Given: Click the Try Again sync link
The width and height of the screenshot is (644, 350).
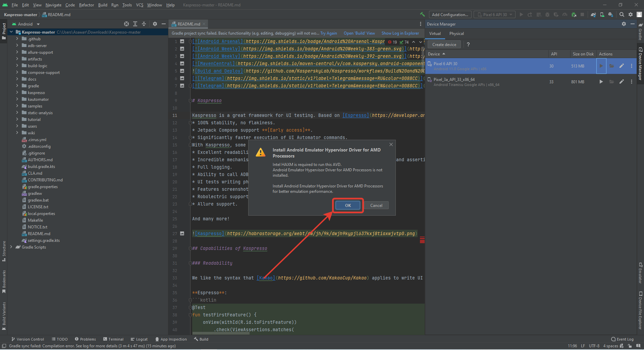Looking at the screenshot, I should (328, 33).
